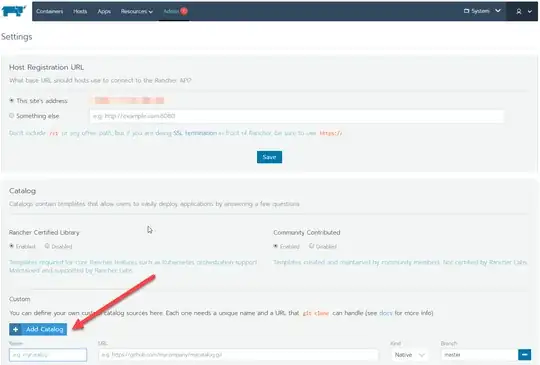
Task: Enable the Community Contributed catalog
Action: 276,246
